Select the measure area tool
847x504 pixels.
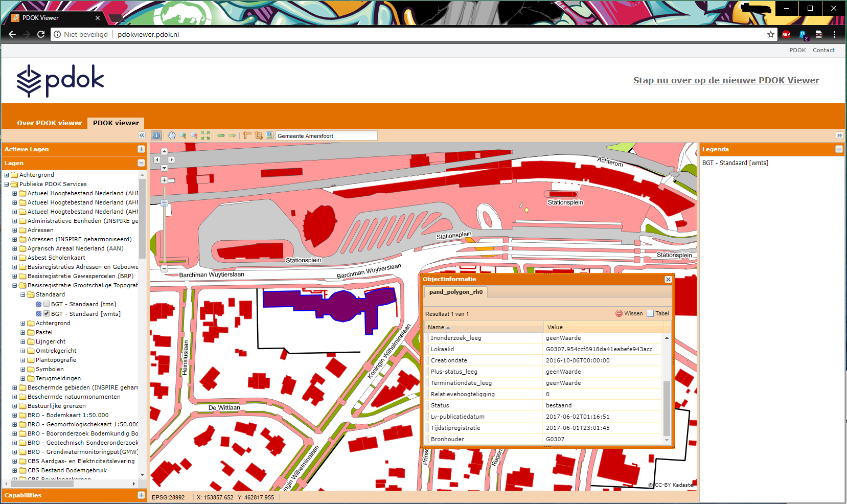pyautogui.click(x=259, y=135)
